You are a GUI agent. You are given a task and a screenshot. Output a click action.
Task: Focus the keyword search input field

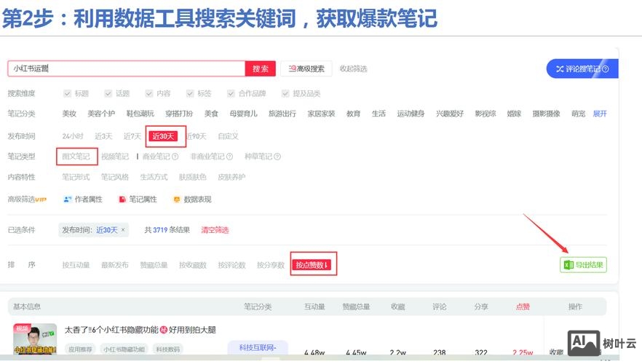[127, 68]
